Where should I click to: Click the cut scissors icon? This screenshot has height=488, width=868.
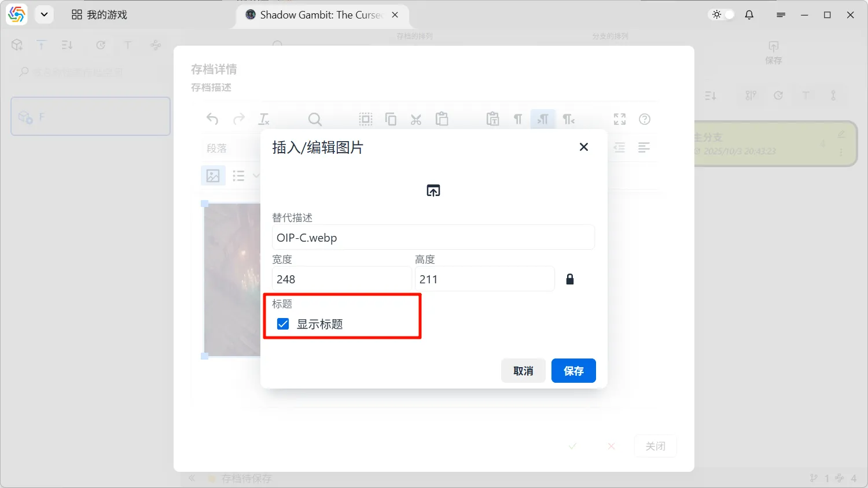point(416,119)
